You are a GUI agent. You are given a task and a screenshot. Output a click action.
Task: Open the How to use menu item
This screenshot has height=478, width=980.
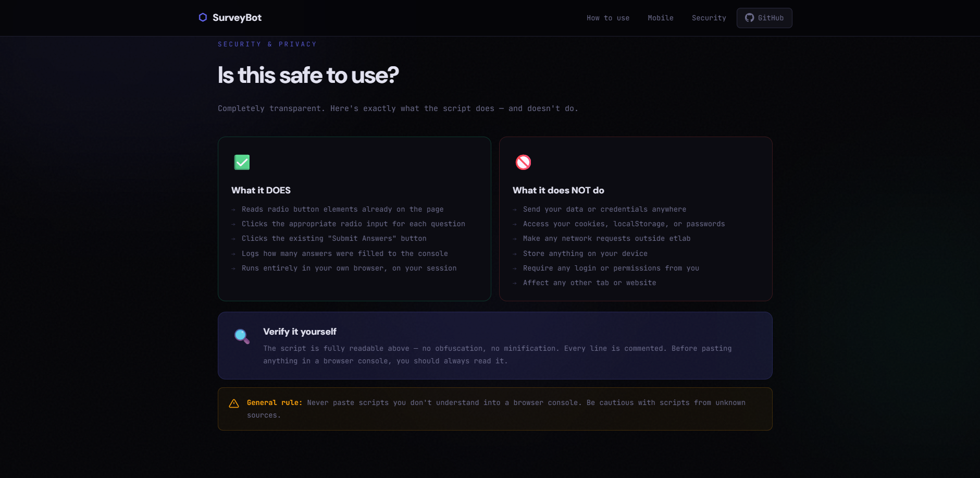607,18
